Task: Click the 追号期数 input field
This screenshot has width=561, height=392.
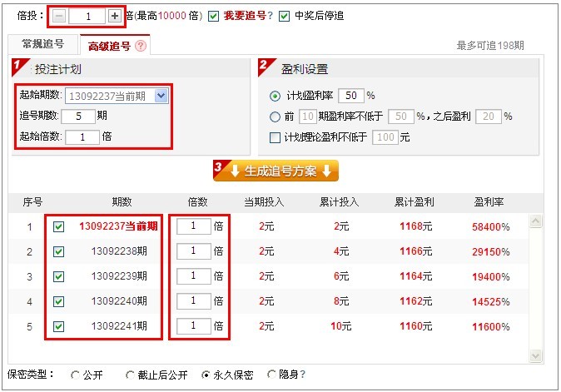Action: 78,117
